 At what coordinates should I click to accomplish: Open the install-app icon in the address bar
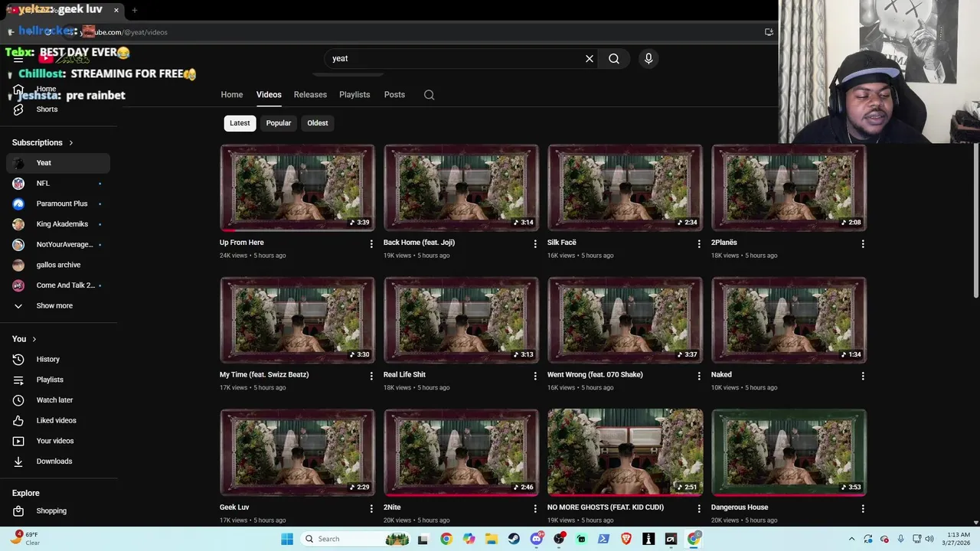coord(769,32)
